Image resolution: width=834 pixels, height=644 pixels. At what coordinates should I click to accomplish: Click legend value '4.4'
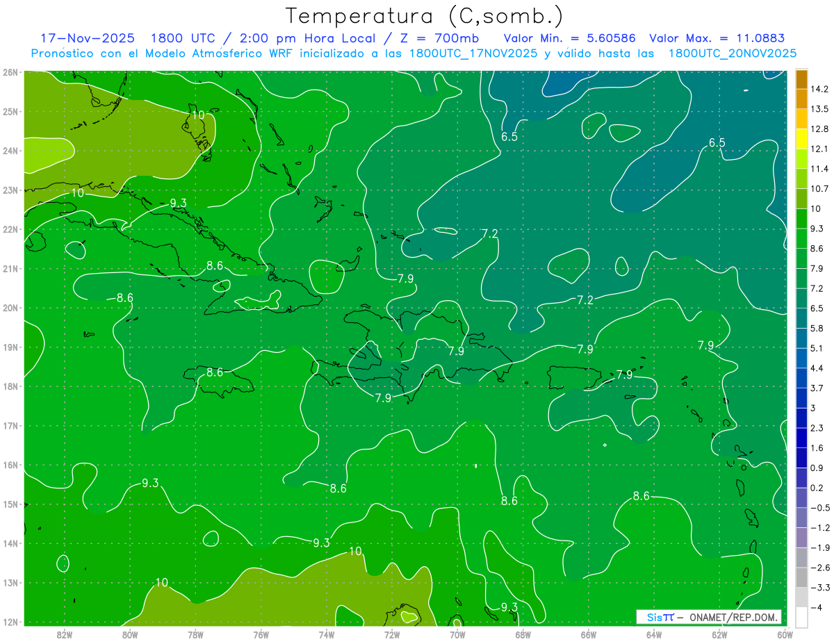817,368
